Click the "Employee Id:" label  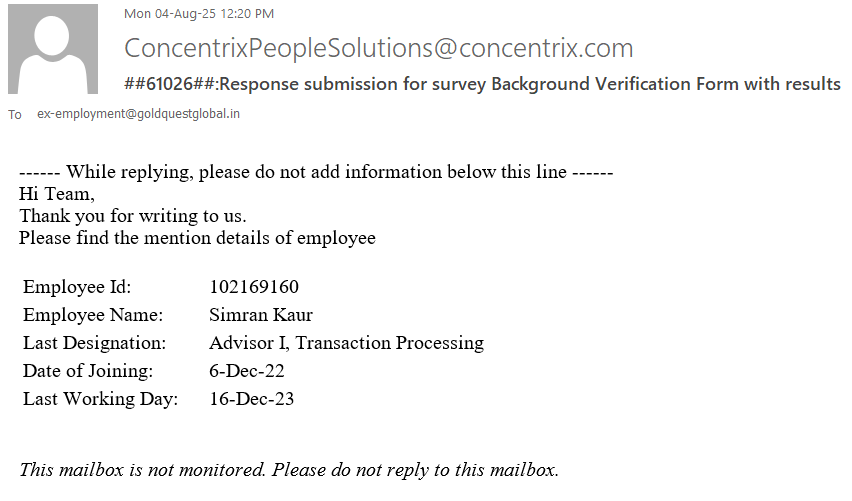coord(77,288)
